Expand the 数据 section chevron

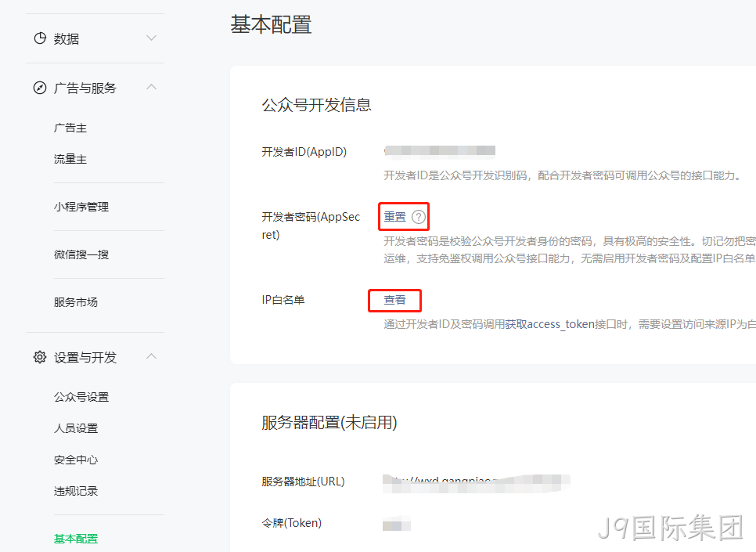151,38
